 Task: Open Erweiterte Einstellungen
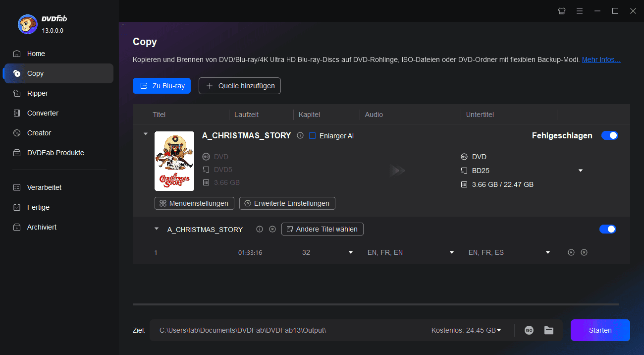287,203
